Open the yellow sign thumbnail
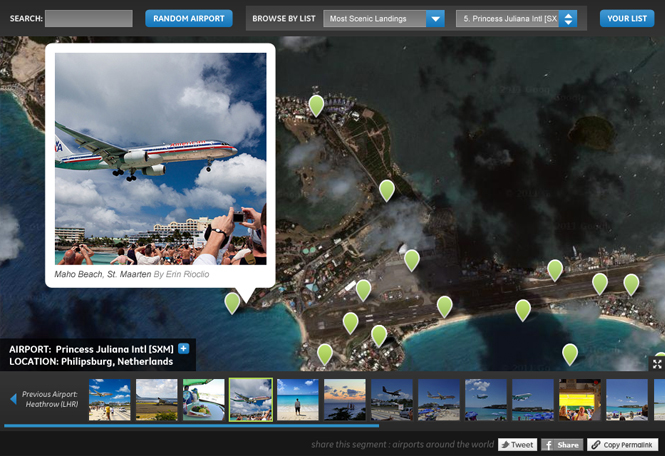The image size is (665, 456). point(579,399)
